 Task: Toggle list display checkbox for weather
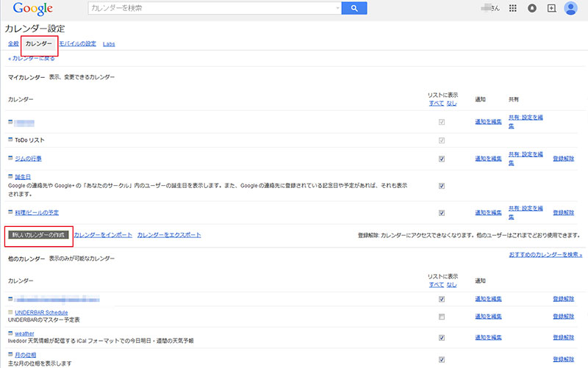pos(442,338)
